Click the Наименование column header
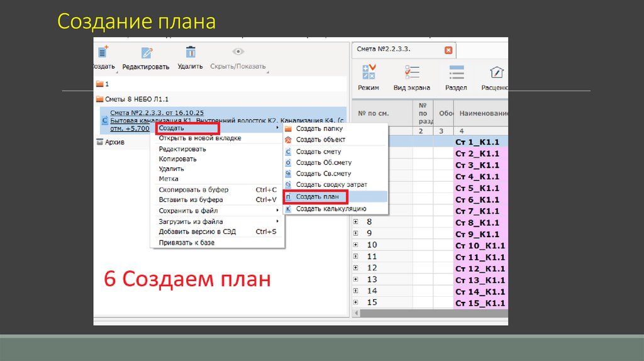644x361 pixels. tap(480, 113)
